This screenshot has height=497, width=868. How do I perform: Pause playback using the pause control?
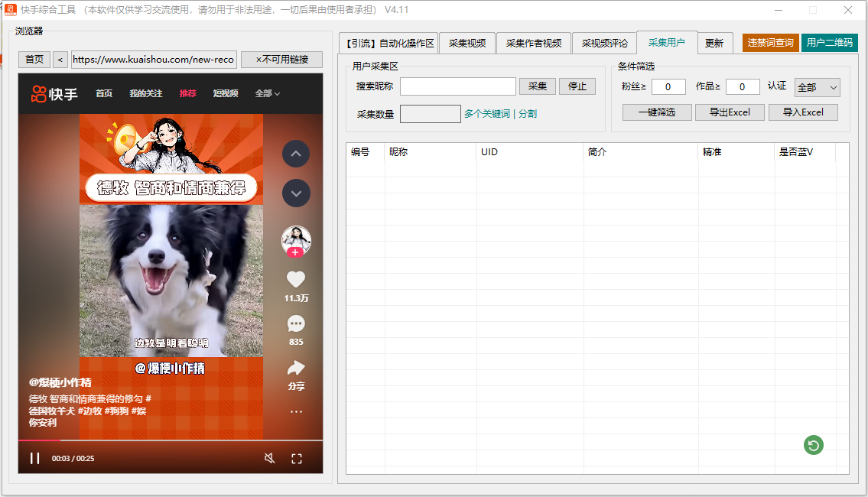coord(34,458)
